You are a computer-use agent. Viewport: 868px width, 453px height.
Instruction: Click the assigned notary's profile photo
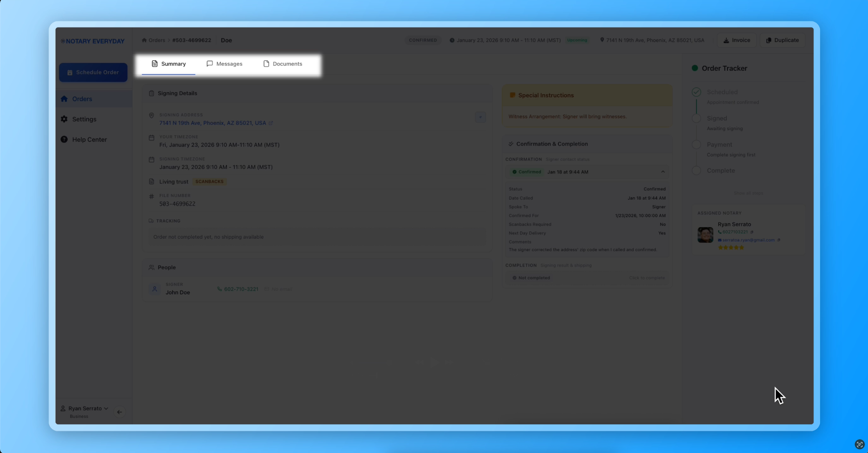coord(705,235)
